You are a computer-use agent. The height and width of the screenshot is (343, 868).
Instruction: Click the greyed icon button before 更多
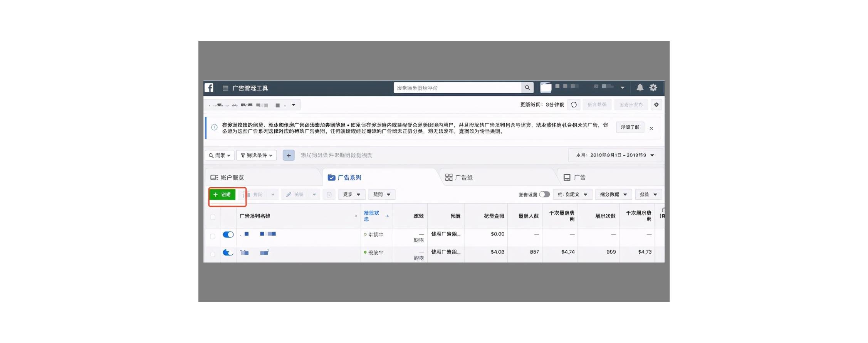click(x=329, y=195)
